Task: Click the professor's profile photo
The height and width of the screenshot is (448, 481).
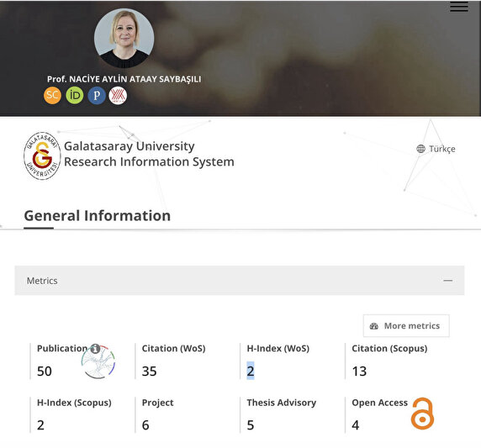Action: click(124, 38)
